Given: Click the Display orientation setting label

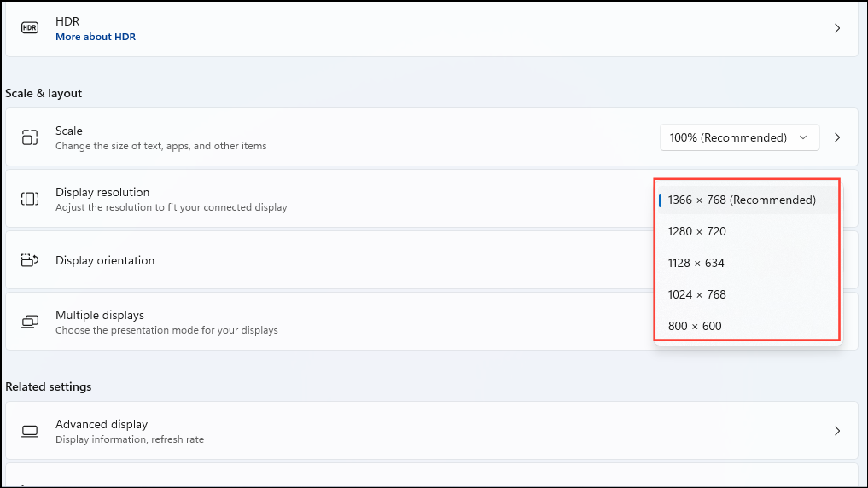Looking at the screenshot, I should click(x=105, y=260).
